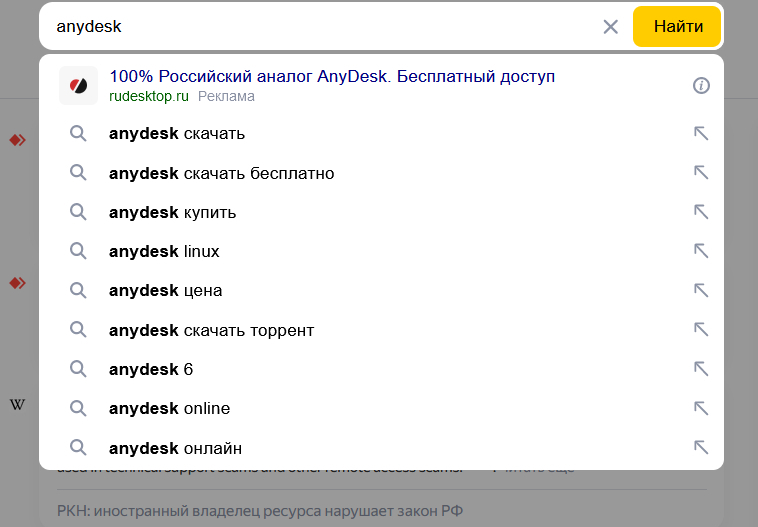Click the magnifier icon beside 'anydesk онлайн'
The width and height of the screenshot is (758, 527).
[78, 448]
